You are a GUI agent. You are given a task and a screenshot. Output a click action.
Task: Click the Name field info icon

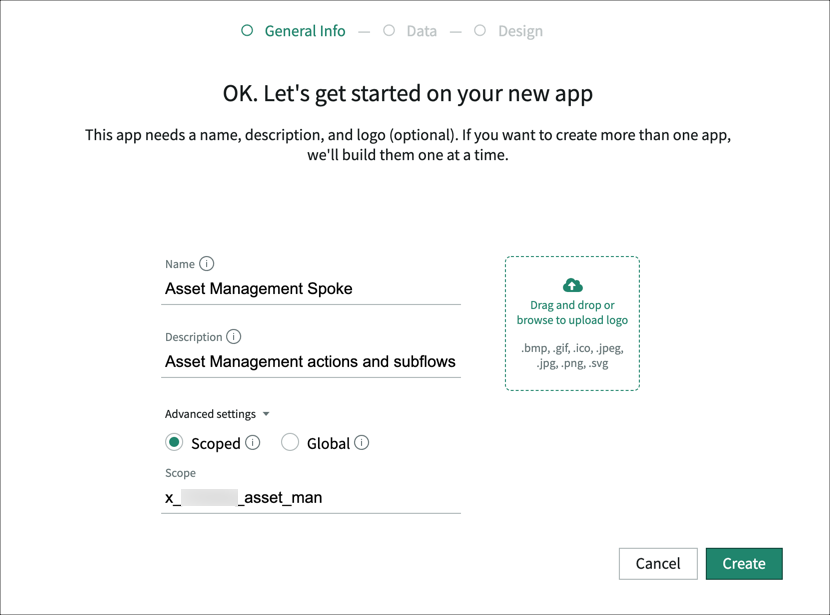(x=208, y=264)
